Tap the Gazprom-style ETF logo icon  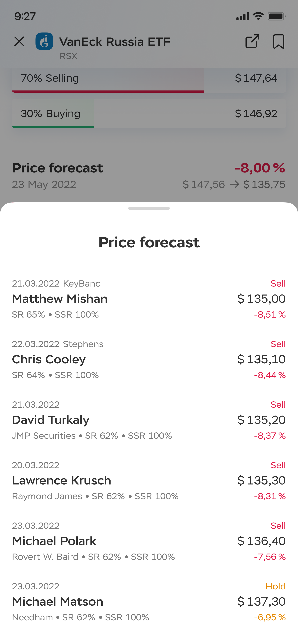point(44,41)
